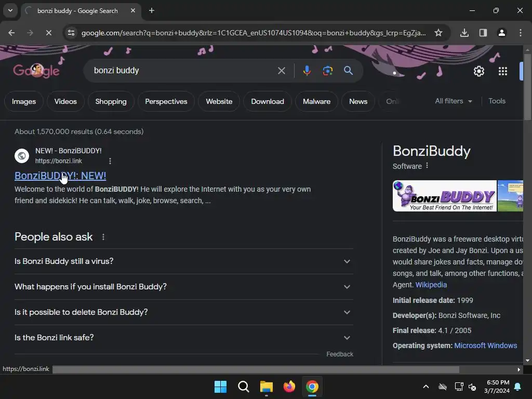Open the tab search dropdown arrow
Image resolution: width=532 pixels, height=399 pixels.
[x=10, y=10]
